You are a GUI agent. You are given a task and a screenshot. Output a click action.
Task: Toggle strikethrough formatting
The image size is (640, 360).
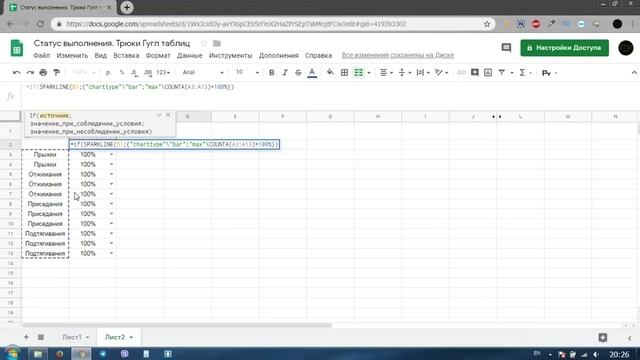[x=298, y=73]
